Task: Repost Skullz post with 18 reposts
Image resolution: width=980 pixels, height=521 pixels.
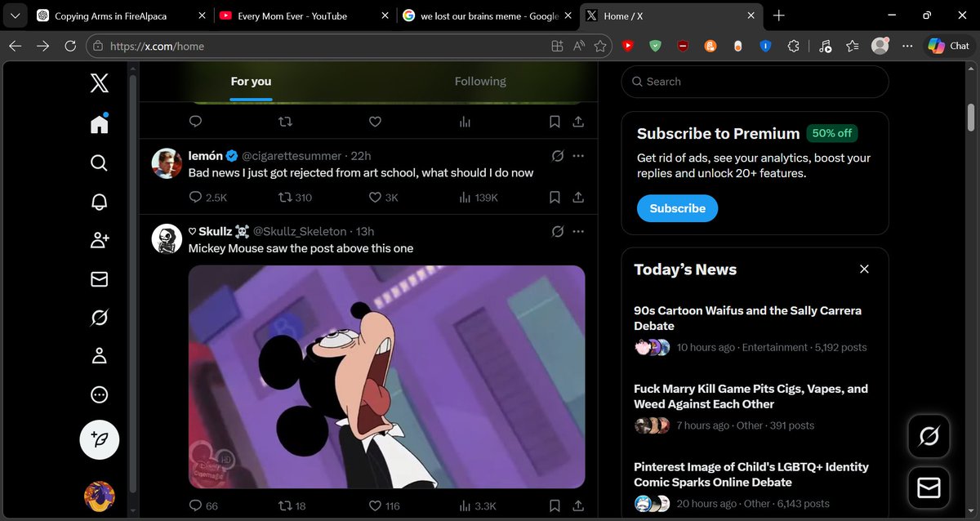Action: coord(292,505)
